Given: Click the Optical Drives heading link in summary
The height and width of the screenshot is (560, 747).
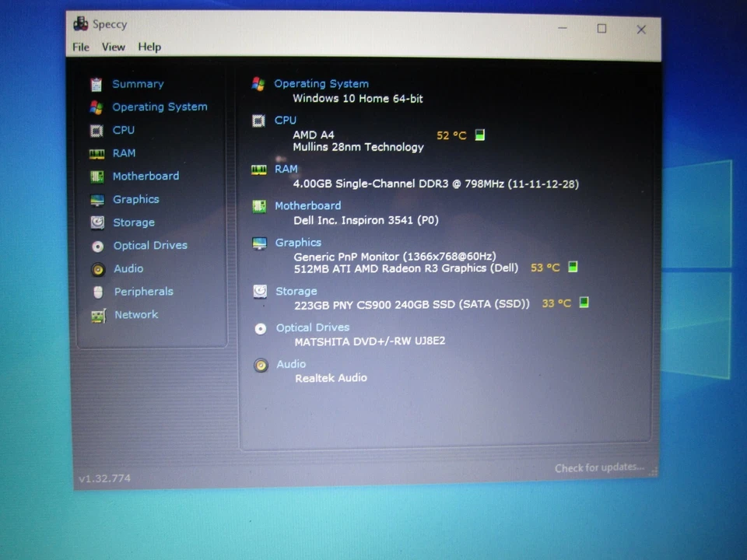Looking at the screenshot, I should [x=313, y=327].
